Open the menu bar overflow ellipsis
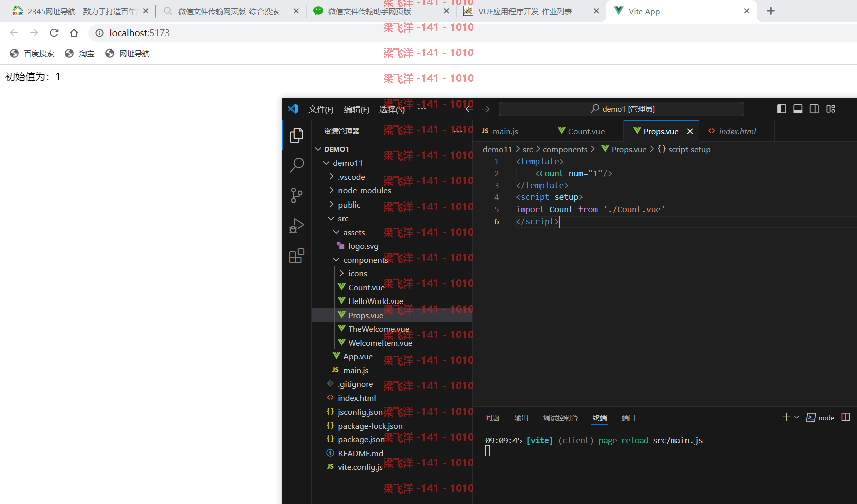This screenshot has width=857, height=504. [x=422, y=109]
